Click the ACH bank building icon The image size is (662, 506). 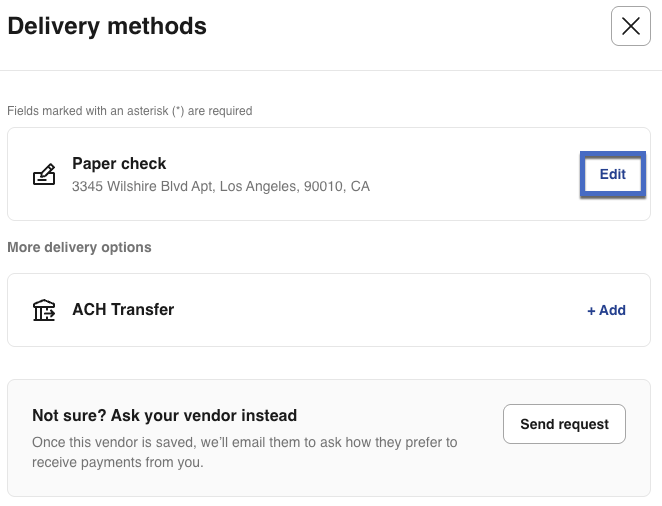[x=44, y=310]
